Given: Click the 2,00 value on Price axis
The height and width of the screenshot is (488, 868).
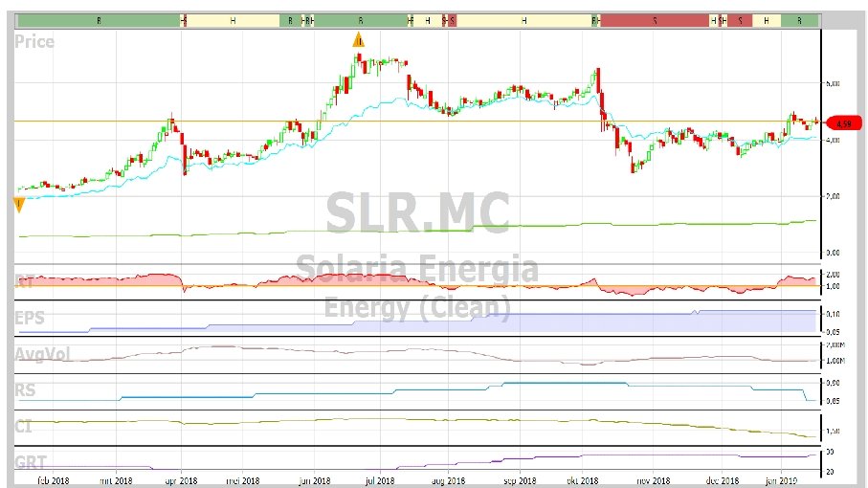Looking at the screenshot, I should pyautogui.click(x=833, y=196).
